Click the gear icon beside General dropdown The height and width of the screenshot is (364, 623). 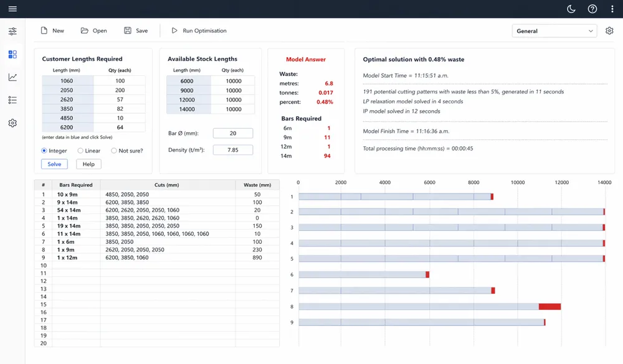click(x=609, y=30)
